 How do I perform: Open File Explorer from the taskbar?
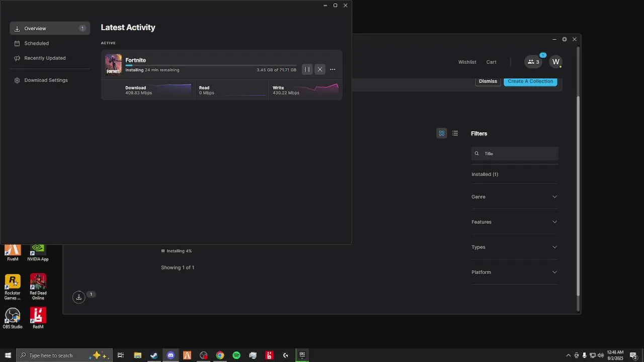pyautogui.click(x=137, y=355)
